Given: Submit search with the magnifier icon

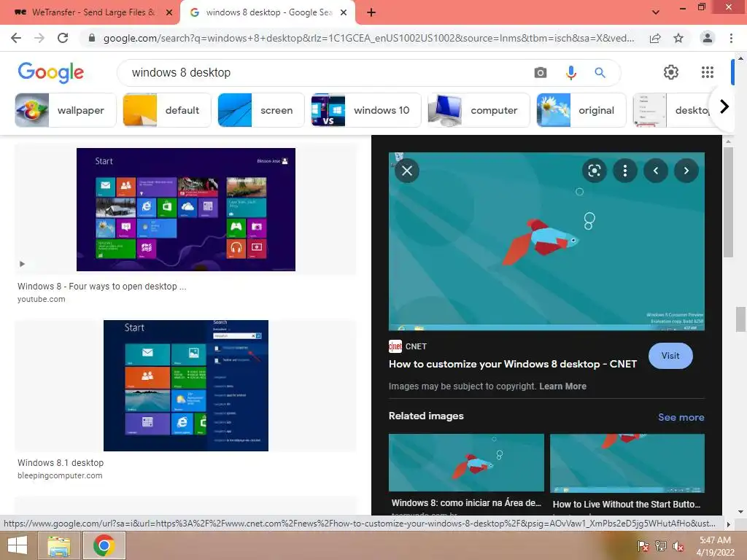Looking at the screenshot, I should tap(600, 72).
